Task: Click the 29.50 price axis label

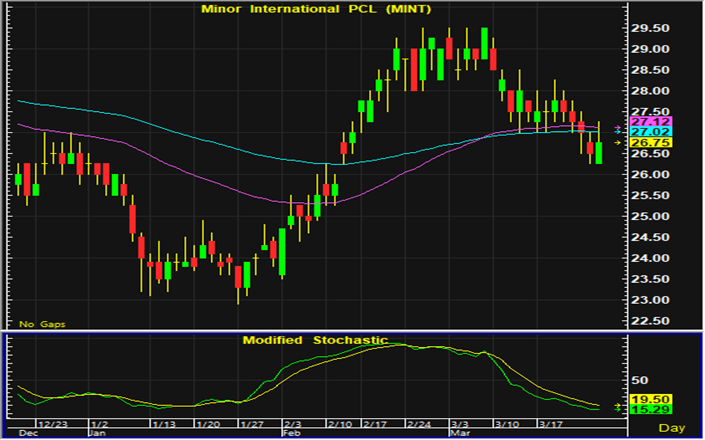Action: 650,28
